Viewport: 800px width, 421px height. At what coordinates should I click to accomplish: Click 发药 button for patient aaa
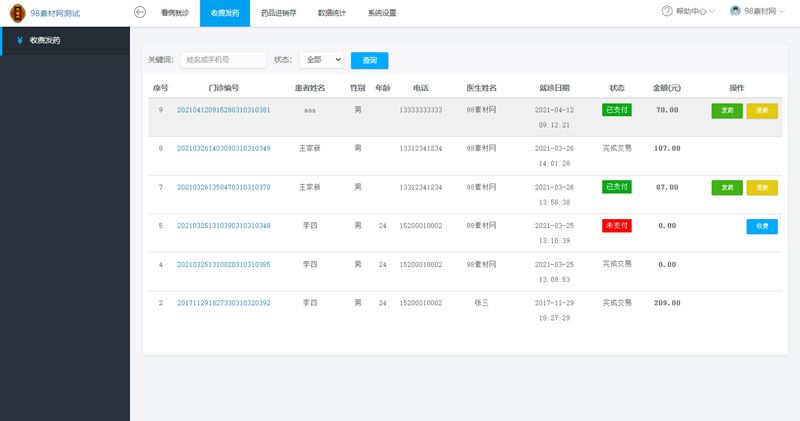tap(727, 110)
